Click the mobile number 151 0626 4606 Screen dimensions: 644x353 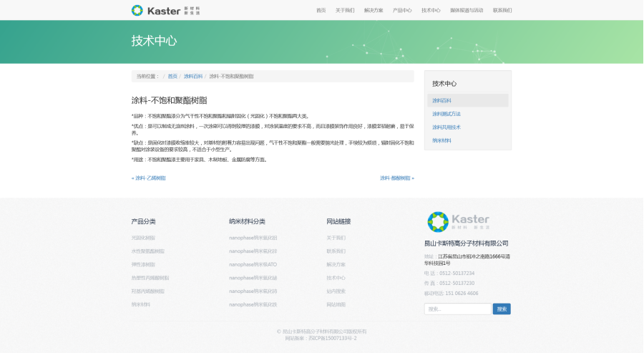pos(462,294)
